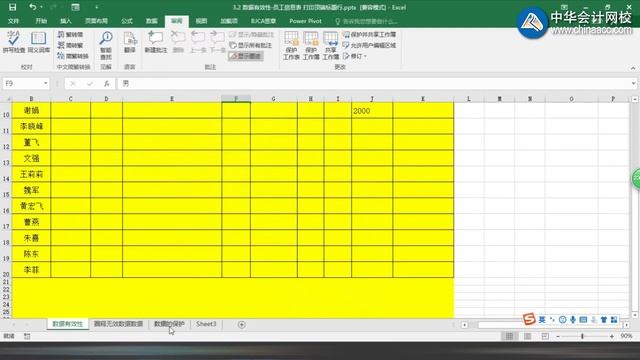The height and width of the screenshot is (360, 640).
Task: Switch to the 页面布局 tab
Action: click(x=96, y=21)
